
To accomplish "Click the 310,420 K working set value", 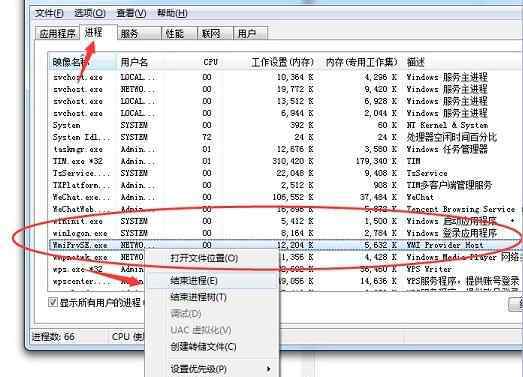I will [x=294, y=161].
